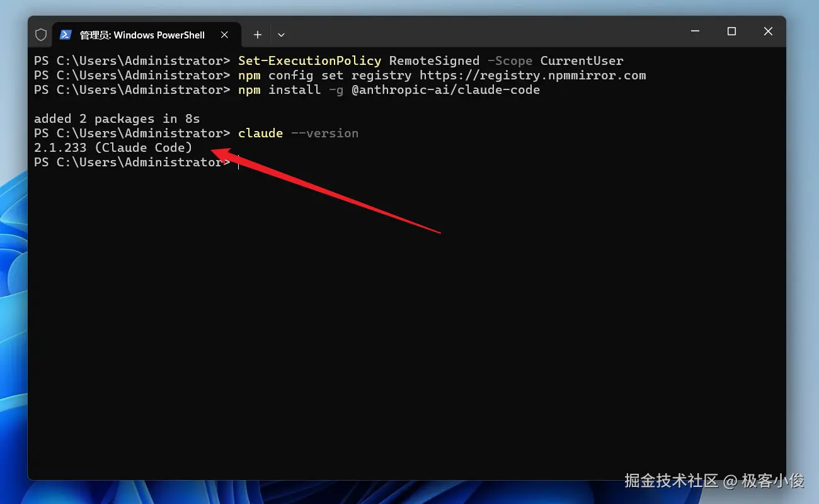Click the -Scope parameter text

click(x=510, y=61)
